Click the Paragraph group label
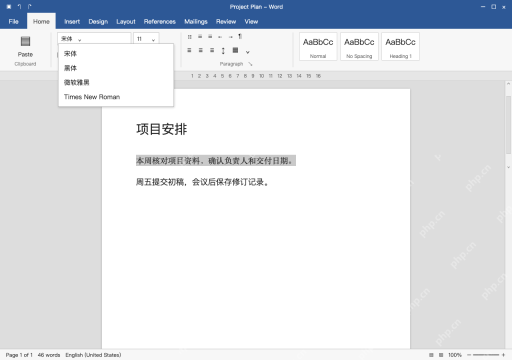The height and width of the screenshot is (360, 512). (231, 64)
